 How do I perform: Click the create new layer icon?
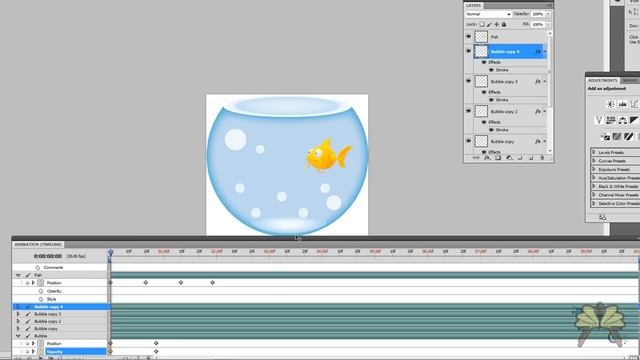point(531,158)
